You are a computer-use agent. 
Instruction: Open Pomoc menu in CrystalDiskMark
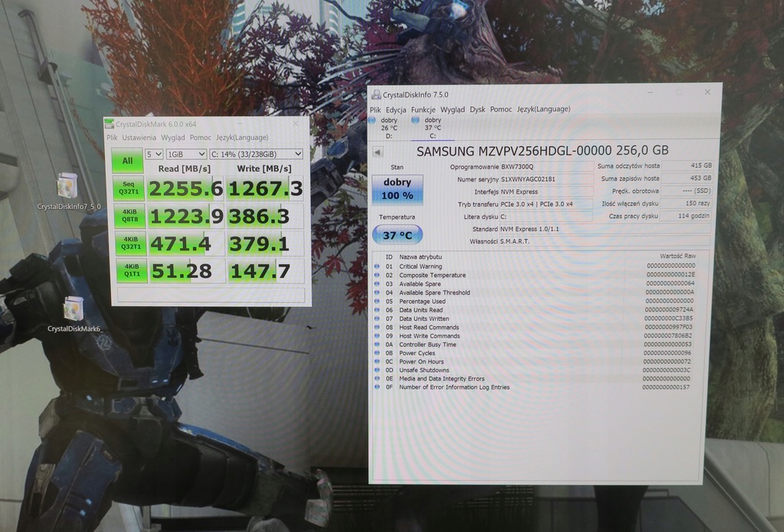click(x=200, y=138)
